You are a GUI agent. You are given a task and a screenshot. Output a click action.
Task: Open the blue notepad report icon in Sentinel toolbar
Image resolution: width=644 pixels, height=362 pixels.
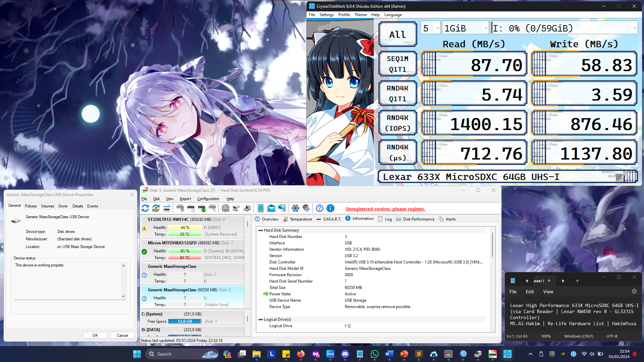point(261,208)
